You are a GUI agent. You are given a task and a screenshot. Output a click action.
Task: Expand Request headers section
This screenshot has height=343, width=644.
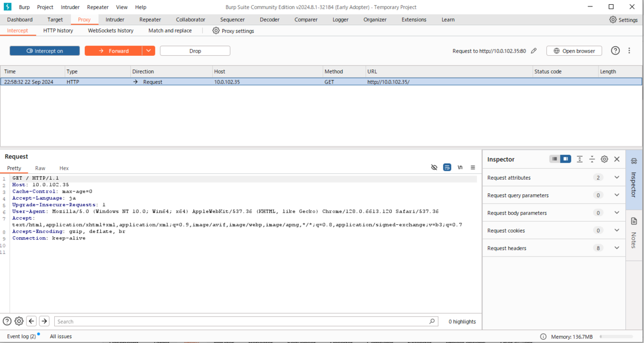click(x=617, y=248)
